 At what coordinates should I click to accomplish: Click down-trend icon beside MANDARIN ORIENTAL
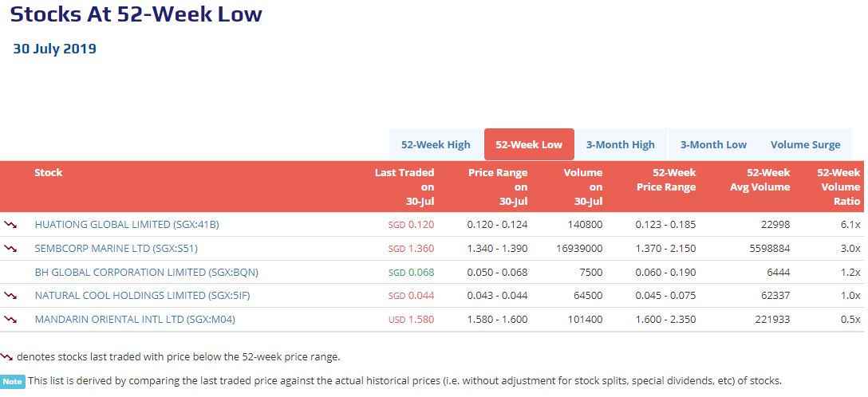tap(10, 319)
